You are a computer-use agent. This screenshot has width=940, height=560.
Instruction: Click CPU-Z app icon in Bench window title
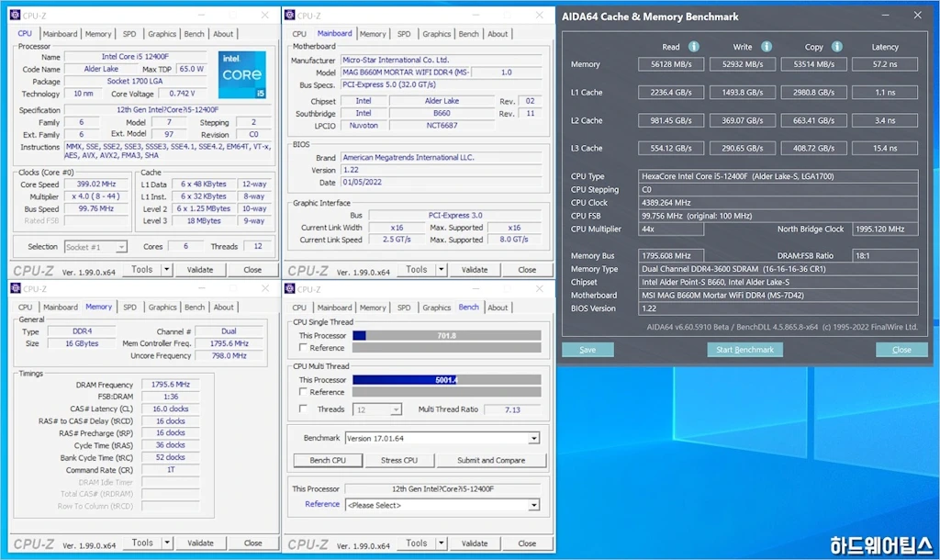pyautogui.click(x=289, y=288)
